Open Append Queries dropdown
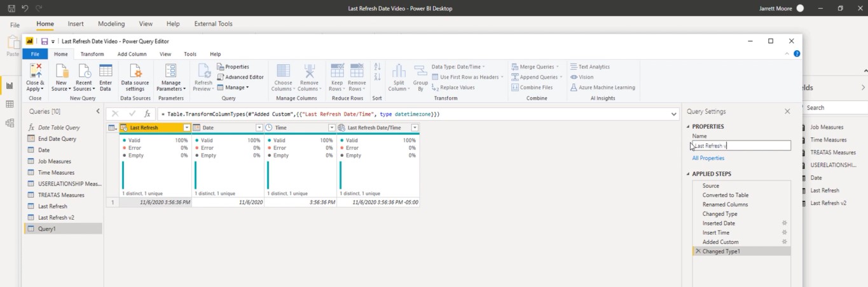Image resolution: width=868 pixels, height=287 pixels. click(x=536, y=77)
